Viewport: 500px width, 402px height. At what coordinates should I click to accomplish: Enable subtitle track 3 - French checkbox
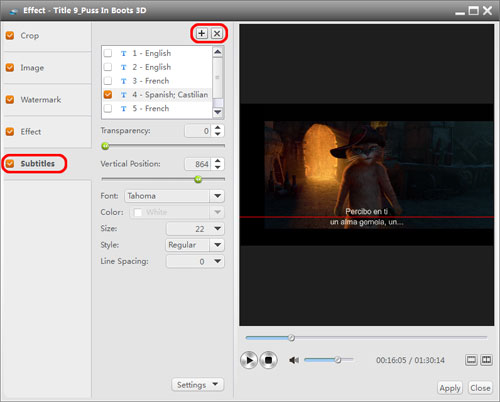pyautogui.click(x=108, y=81)
